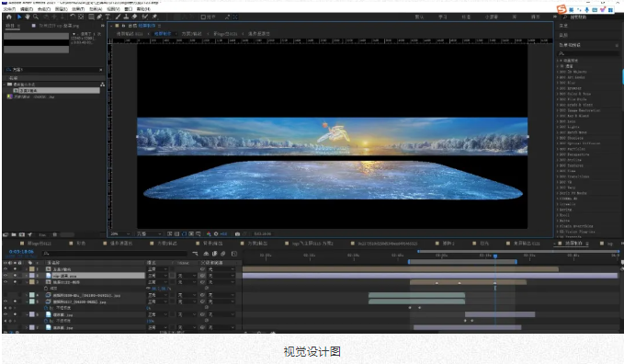Select the Pan Behind anchor tool
Image resolution: width=624 pixels, height=364 pixels.
click(x=81, y=17)
